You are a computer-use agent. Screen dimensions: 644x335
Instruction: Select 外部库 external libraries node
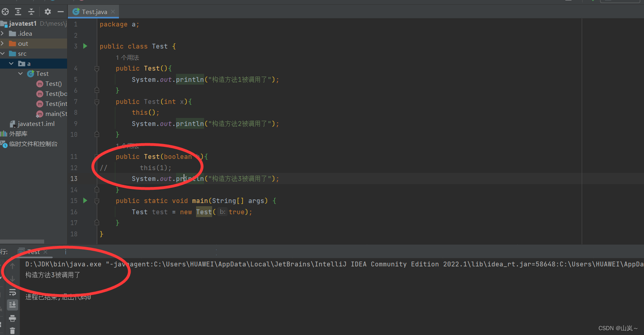coord(18,134)
